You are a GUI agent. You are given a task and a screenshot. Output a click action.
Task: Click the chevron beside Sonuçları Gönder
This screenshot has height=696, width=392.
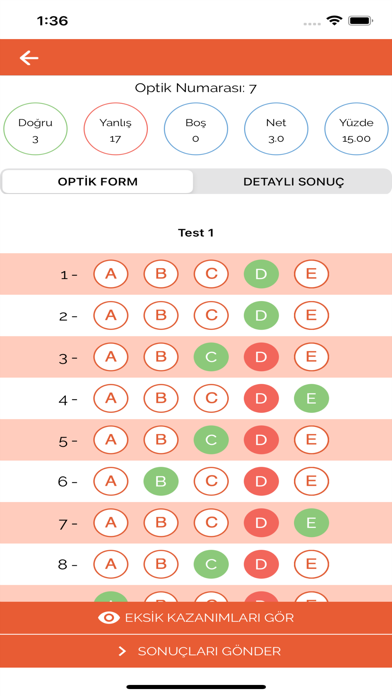click(x=122, y=651)
